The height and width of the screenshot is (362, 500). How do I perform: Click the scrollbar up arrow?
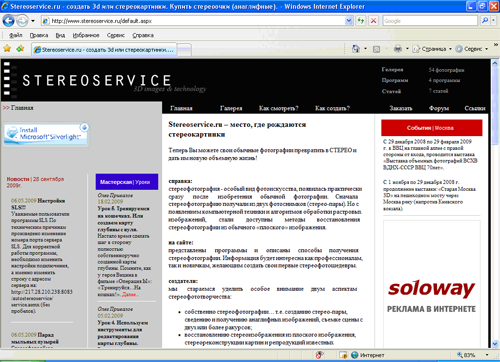tap(495, 63)
